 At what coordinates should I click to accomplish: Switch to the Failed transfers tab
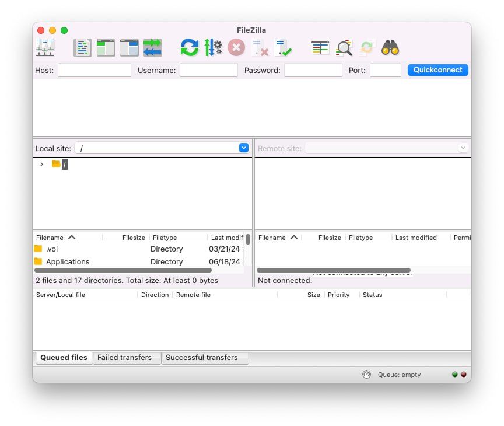[x=127, y=358]
